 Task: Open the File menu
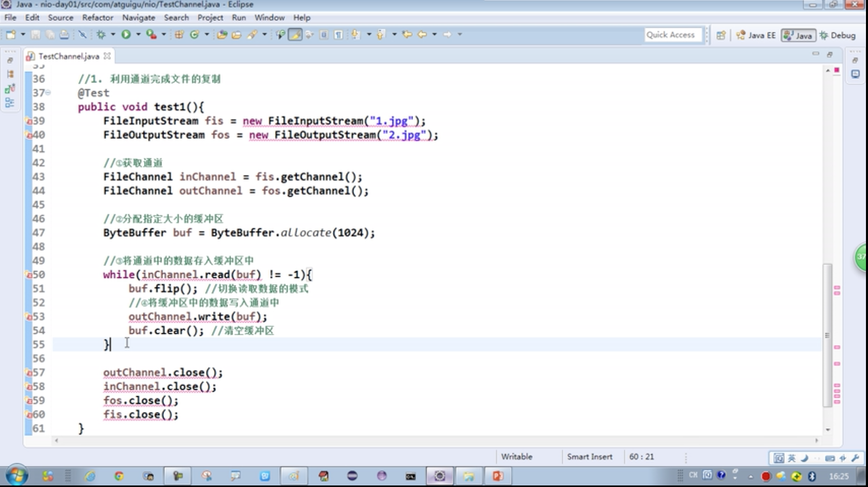[x=10, y=17]
